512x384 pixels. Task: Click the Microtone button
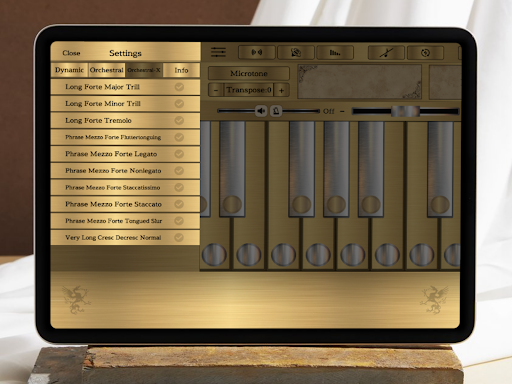click(249, 73)
